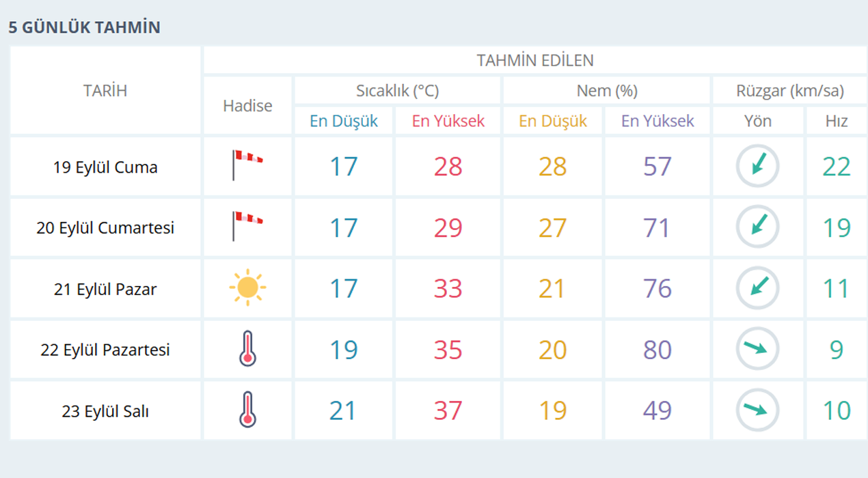The width and height of the screenshot is (868, 478).
Task: Click the wind direction arrow for 19 Eylül
Action: (757, 166)
